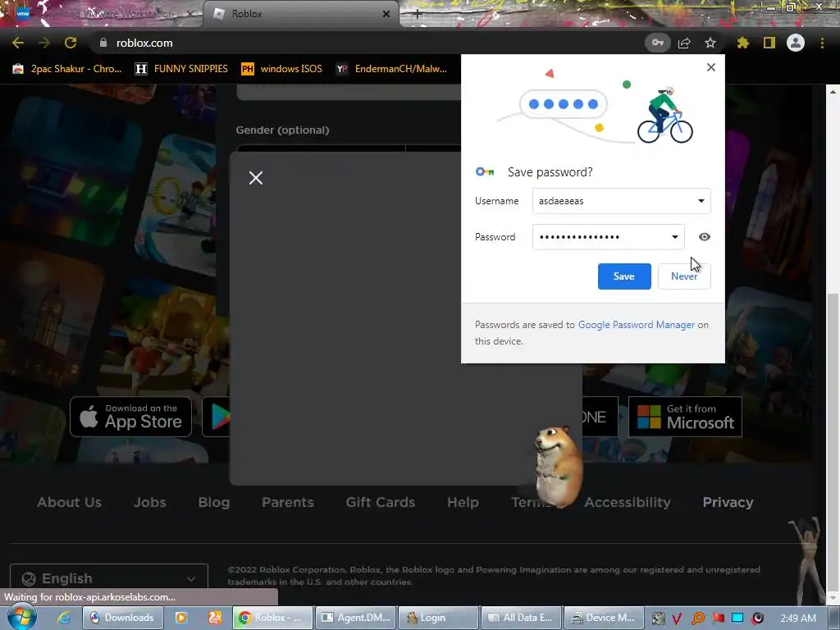Open the 2pac Shakur bookmark
The height and width of the screenshot is (630, 840).
pos(67,69)
